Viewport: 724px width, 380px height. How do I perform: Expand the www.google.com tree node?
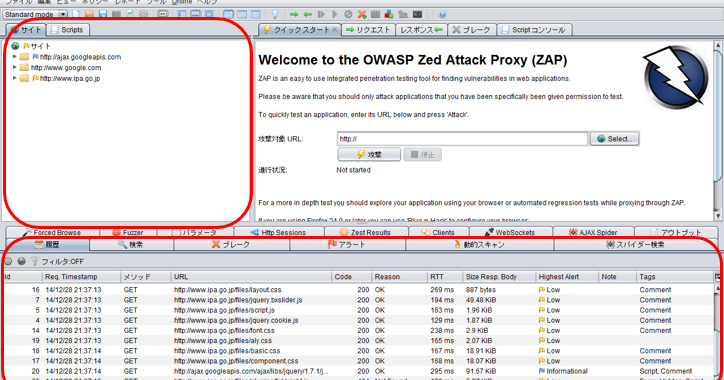point(15,67)
